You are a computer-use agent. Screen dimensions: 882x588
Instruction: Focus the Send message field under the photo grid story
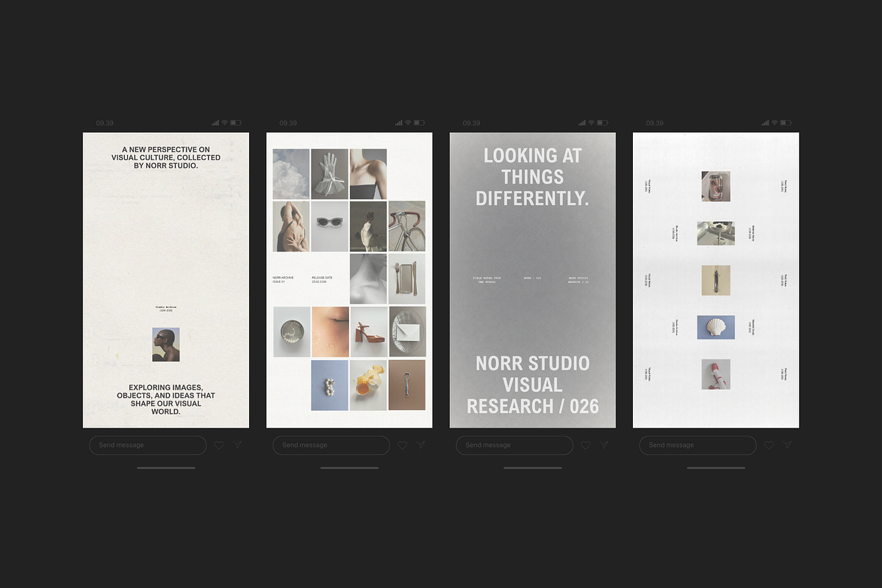331,445
